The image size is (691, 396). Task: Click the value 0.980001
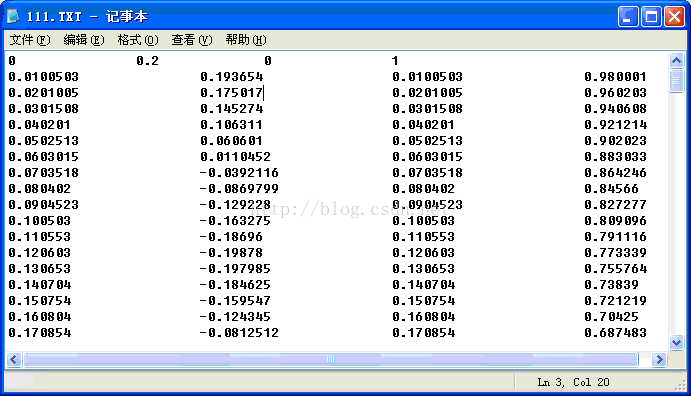(x=616, y=77)
